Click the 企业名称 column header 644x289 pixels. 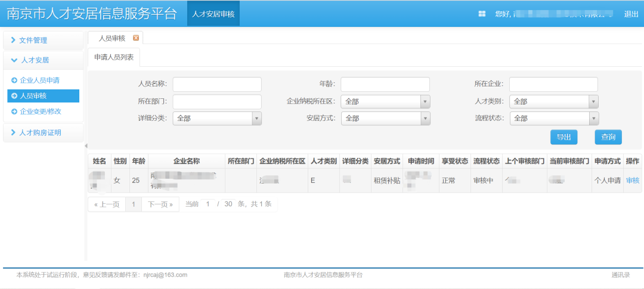point(187,161)
